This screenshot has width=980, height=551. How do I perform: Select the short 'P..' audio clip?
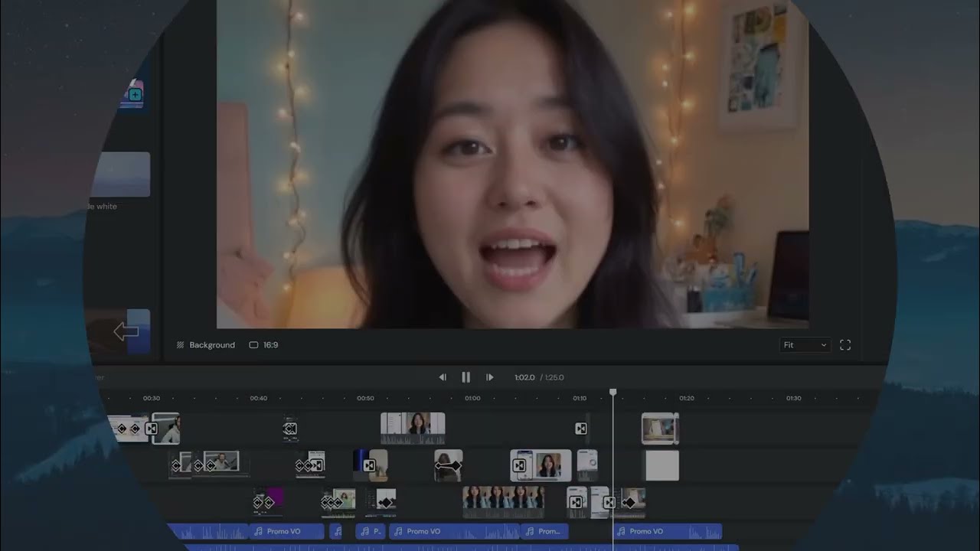tap(371, 531)
